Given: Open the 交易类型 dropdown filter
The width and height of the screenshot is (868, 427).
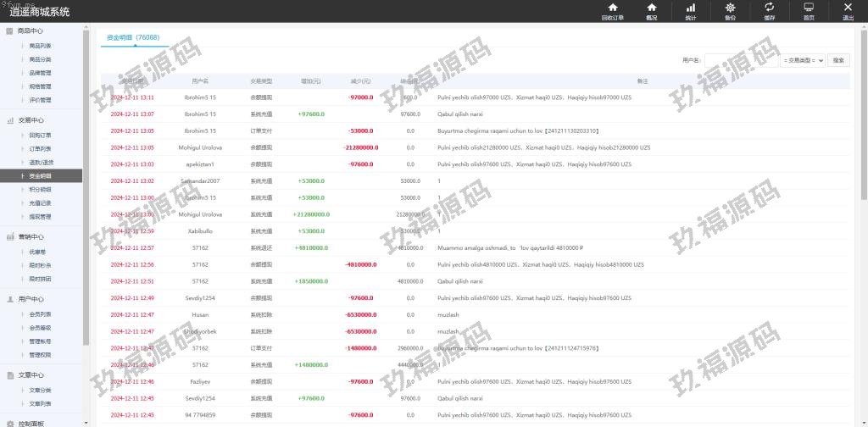Looking at the screenshot, I should [x=803, y=60].
